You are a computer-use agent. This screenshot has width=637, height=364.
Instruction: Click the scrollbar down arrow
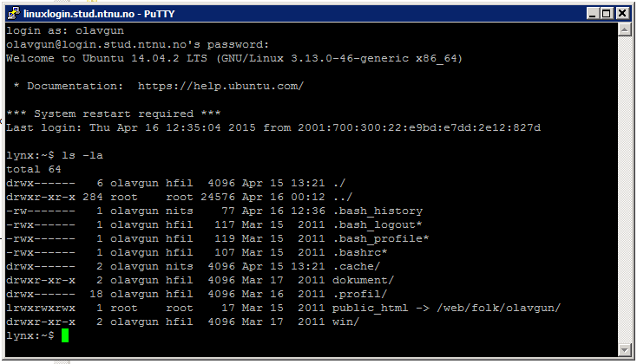pos(624,349)
